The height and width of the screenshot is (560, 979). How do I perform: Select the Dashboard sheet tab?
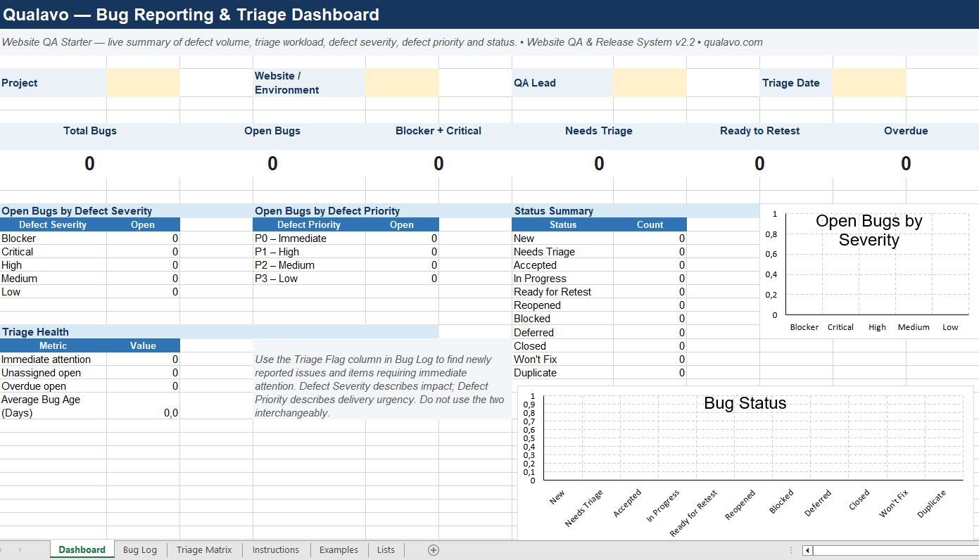(x=82, y=550)
